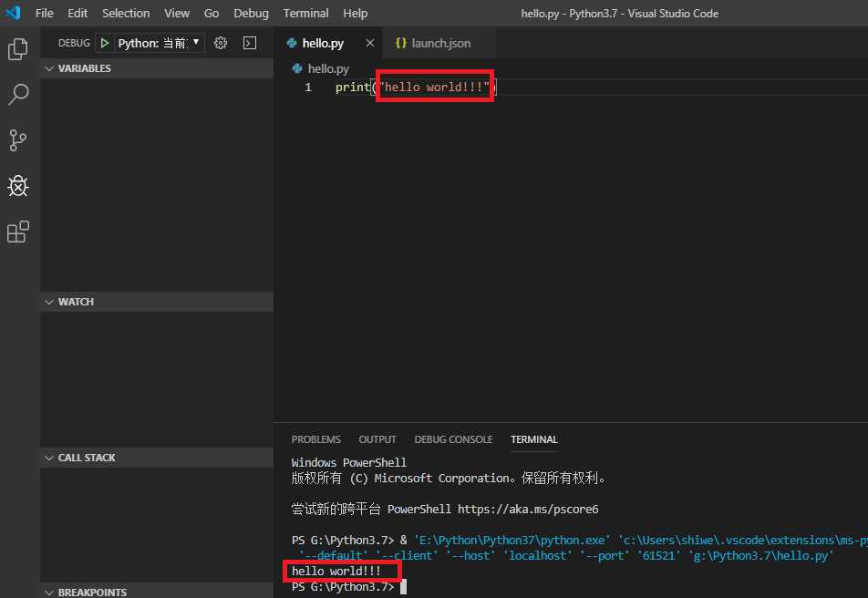
Task: Open the Search view icon
Action: point(17,94)
